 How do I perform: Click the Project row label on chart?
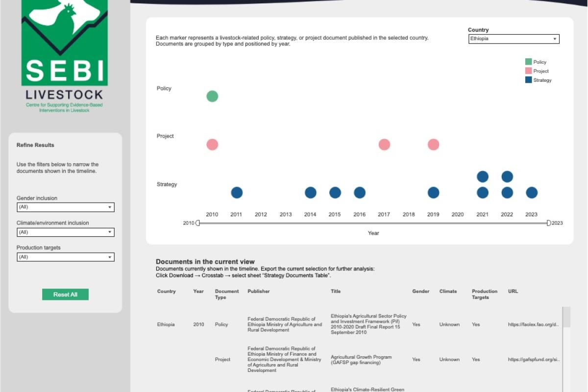(165, 136)
